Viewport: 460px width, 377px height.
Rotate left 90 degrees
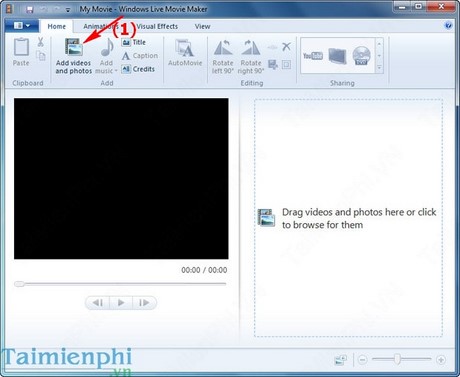(x=223, y=57)
